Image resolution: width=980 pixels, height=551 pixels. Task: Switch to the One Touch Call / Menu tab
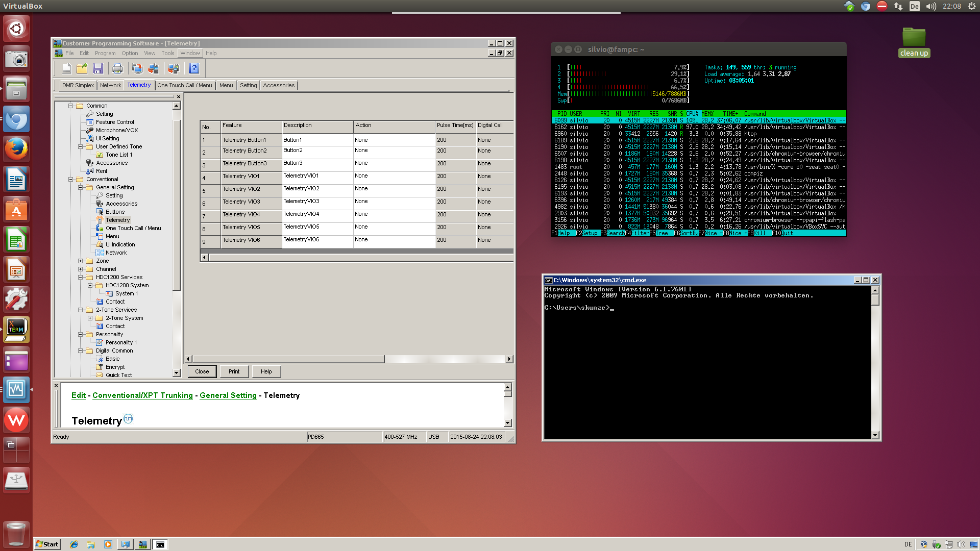tap(185, 85)
